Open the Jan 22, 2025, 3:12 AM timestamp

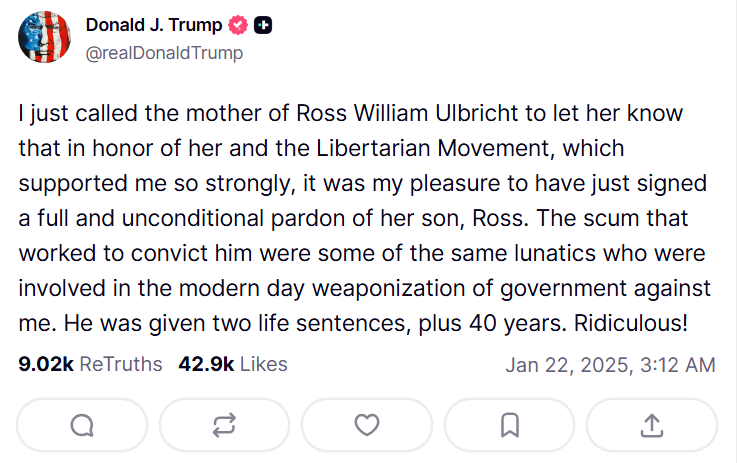(x=610, y=365)
